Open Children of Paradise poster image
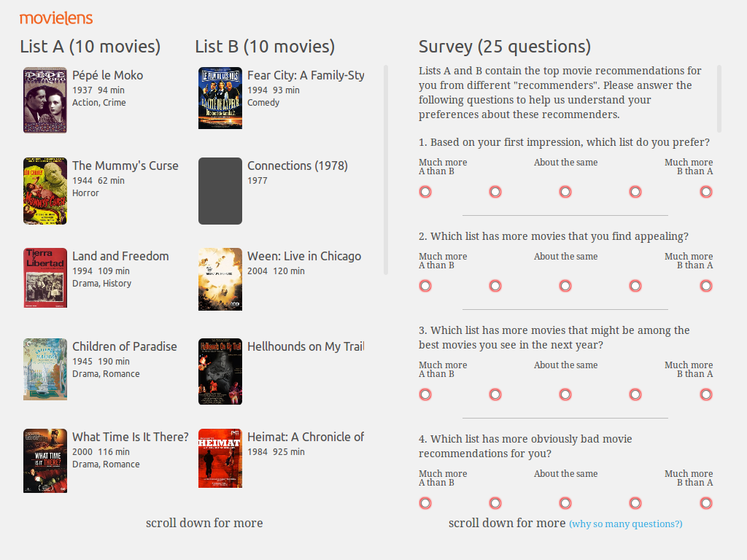This screenshot has width=747, height=560. pos(45,369)
